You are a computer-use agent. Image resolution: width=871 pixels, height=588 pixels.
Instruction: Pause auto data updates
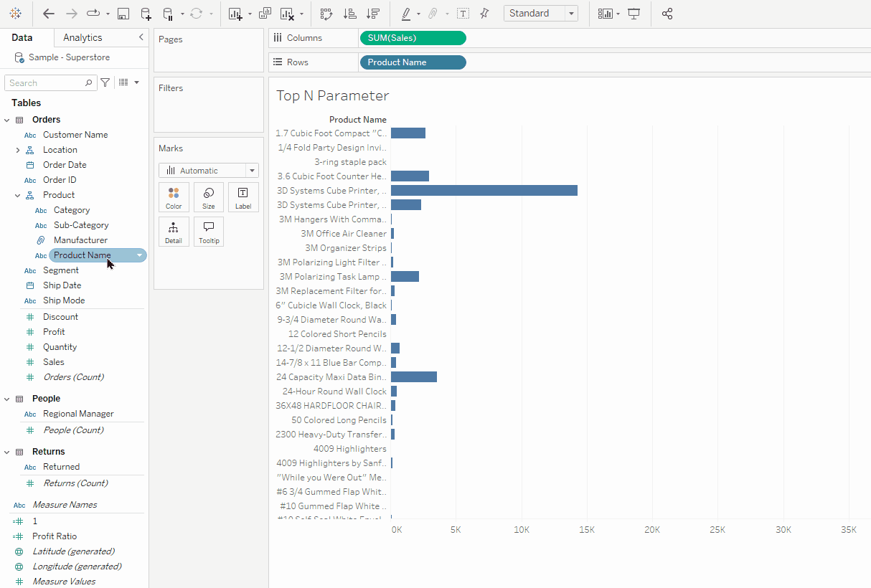coord(168,14)
